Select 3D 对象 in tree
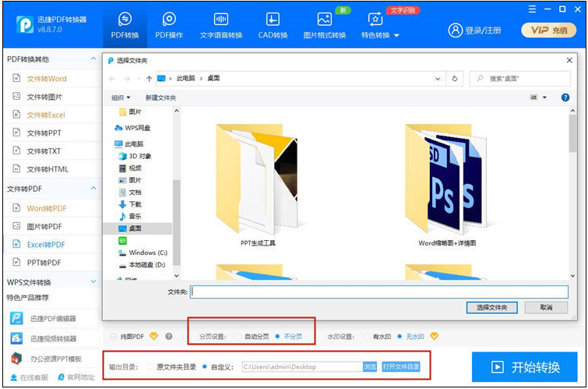 [135, 156]
